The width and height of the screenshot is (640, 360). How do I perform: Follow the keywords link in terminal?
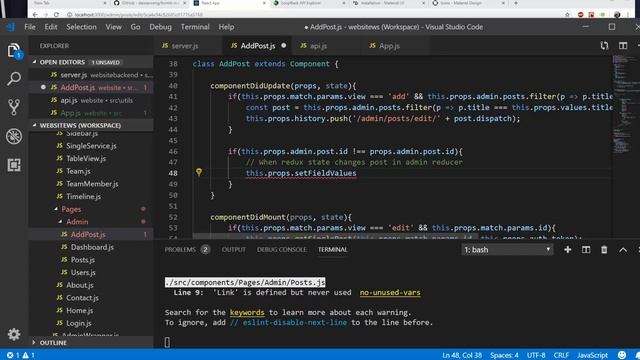coord(247,312)
